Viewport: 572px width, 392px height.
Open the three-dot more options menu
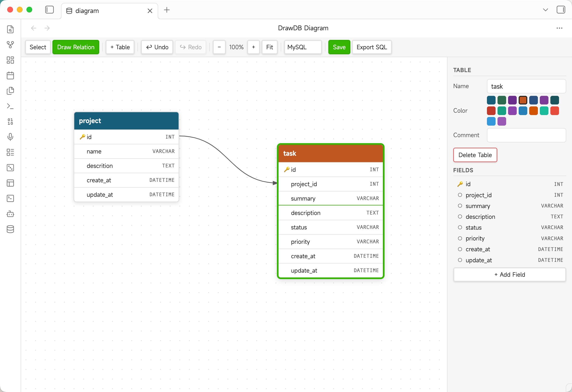click(560, 28)
